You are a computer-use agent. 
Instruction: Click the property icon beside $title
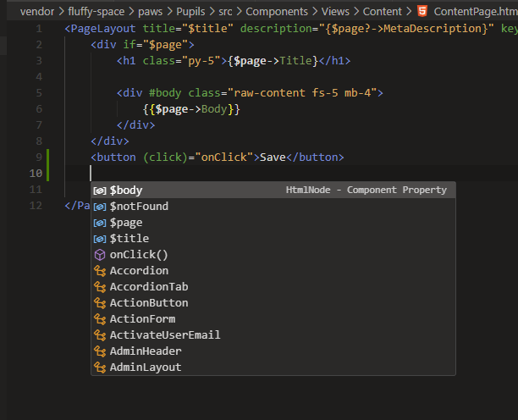pyautogui.click(x=100, y=239)
